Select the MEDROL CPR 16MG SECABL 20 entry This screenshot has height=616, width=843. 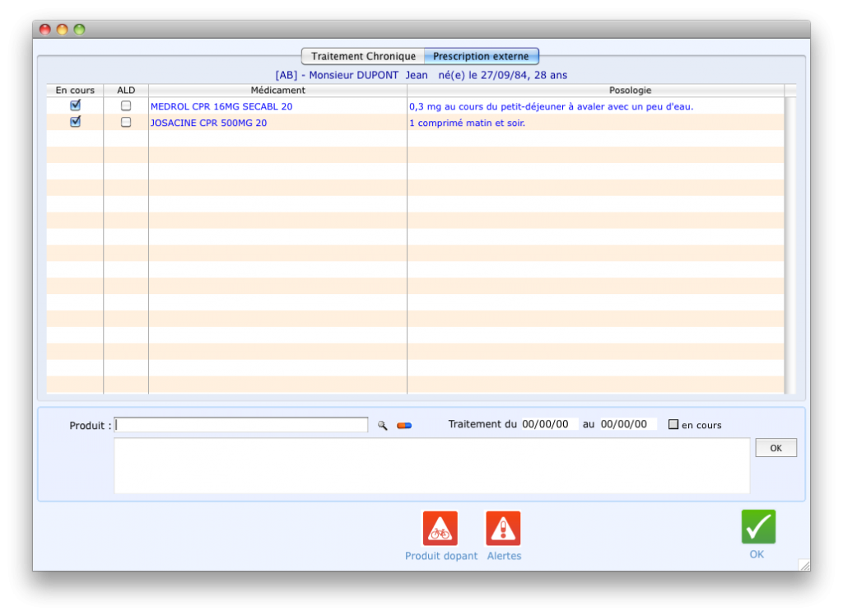(221, 106)
